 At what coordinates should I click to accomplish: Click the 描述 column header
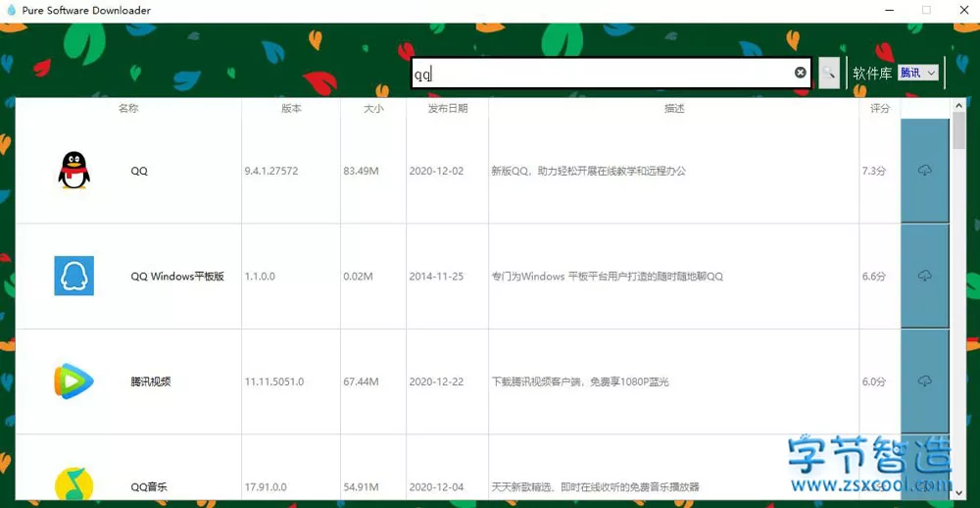coord(674,108)
